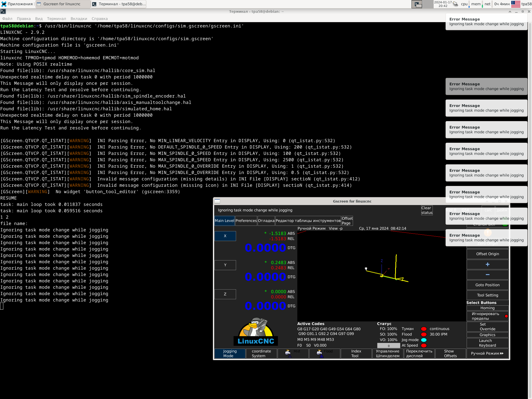Click the coordinate System button
Image resolution: width=532 pixels, height=399 pixels.
[x=261, y=354]
